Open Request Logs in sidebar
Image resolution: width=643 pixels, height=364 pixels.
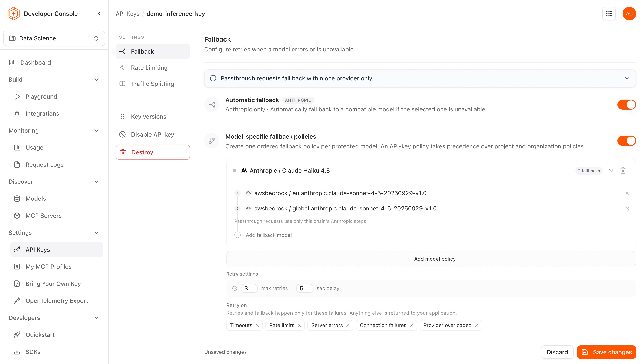57,165
